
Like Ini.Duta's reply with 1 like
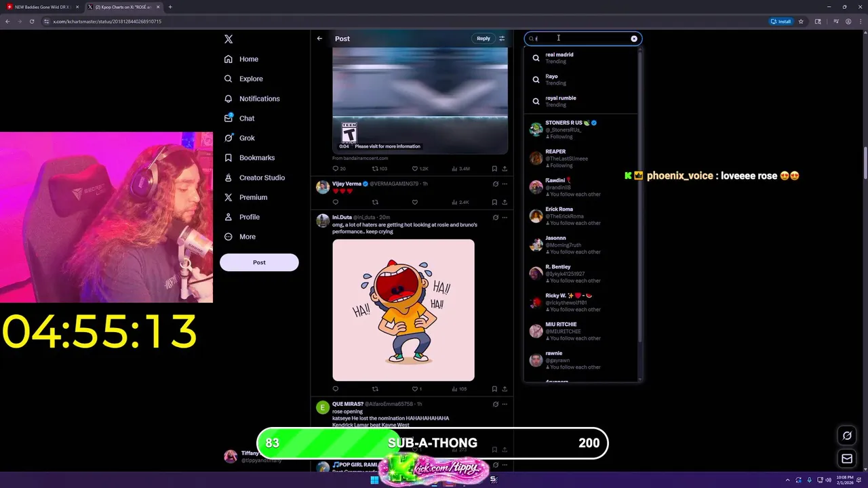416,389
